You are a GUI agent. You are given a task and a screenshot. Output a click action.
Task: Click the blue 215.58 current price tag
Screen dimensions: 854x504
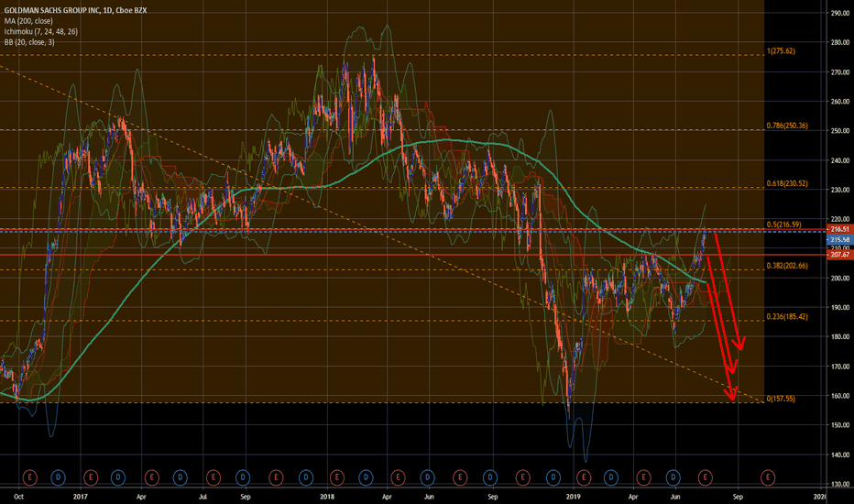tap(840, 240)
